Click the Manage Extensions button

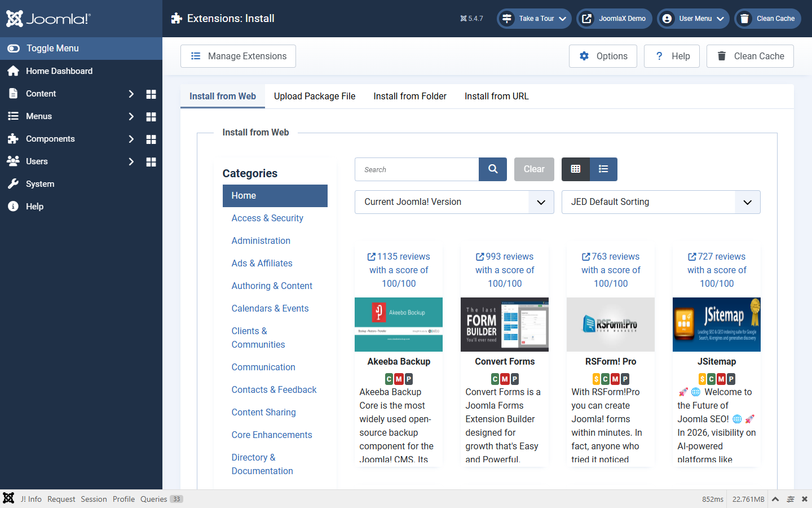click(238, 56)
